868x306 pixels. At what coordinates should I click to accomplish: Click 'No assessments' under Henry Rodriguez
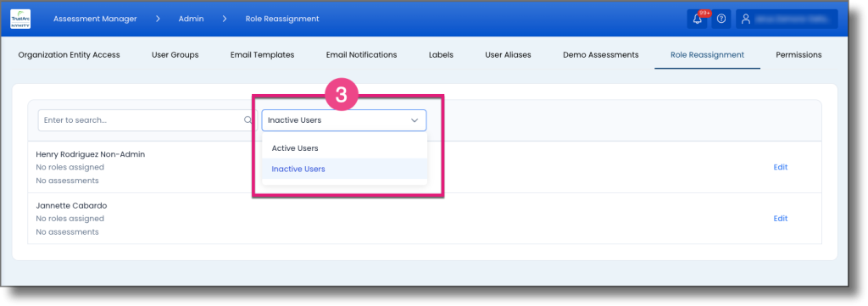(x=68, y=181)
